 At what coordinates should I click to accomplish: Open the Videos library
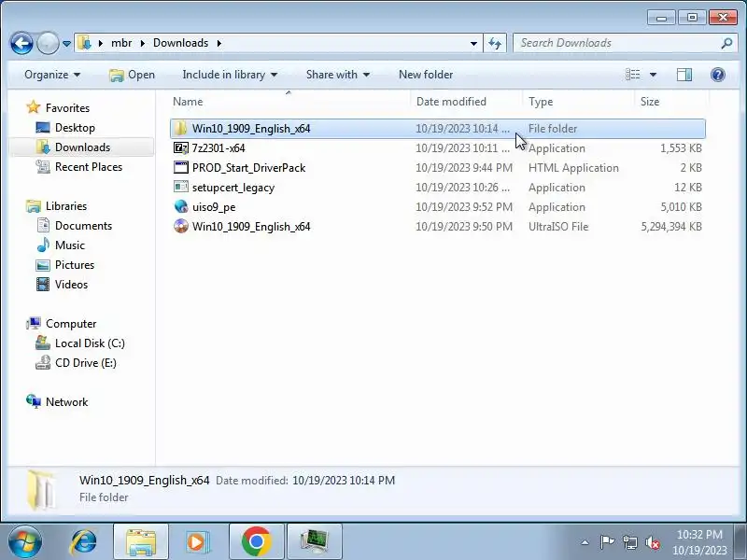click(x=72, y=285)
